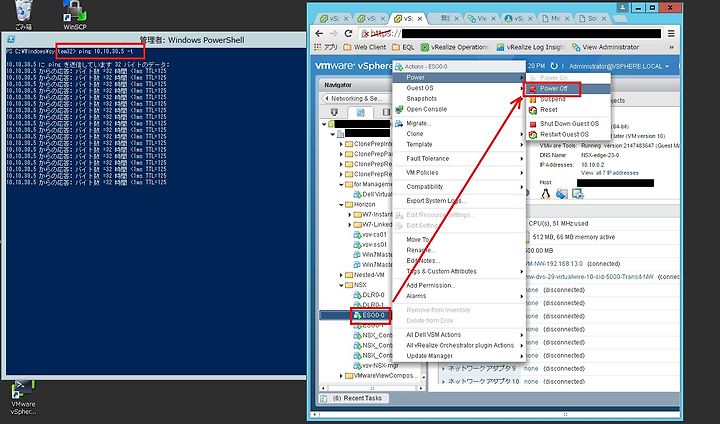
Task: Click the browser back arrow
Action: pos(319,34)
